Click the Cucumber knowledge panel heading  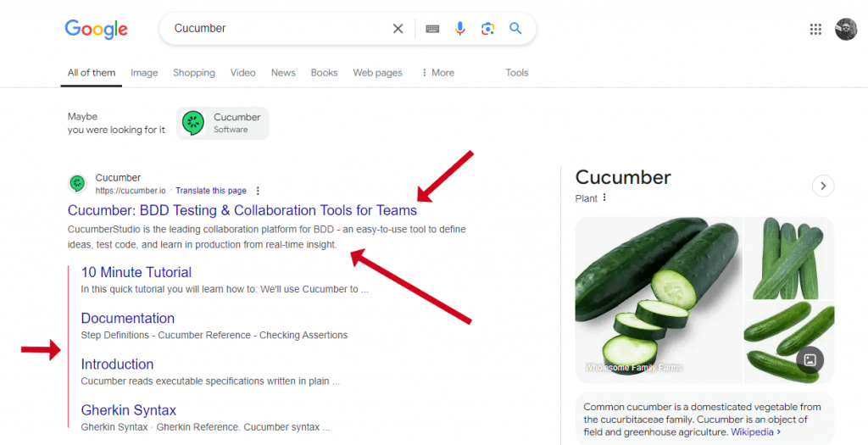tap(623, 177)
